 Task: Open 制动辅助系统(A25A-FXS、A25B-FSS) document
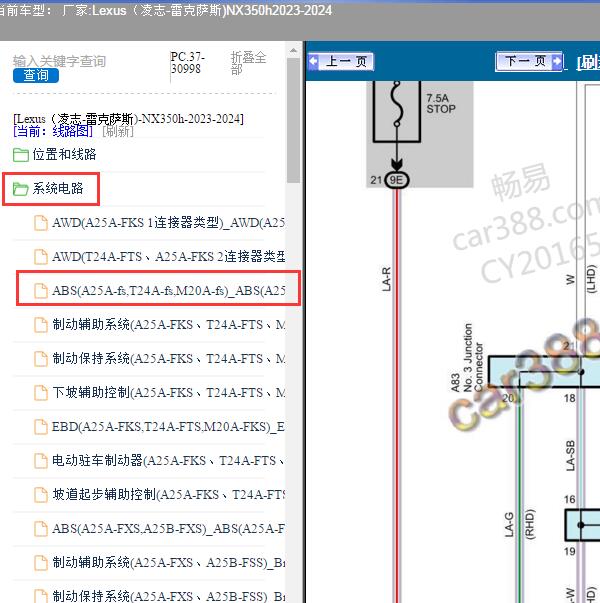(168, 562)
